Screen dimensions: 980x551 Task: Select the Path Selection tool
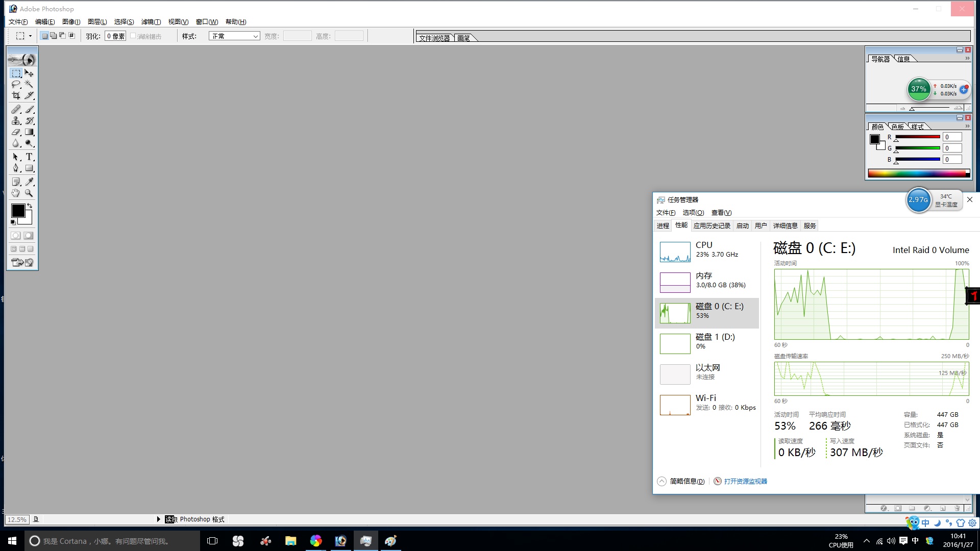pyautogui.click(x=16, y=157)
